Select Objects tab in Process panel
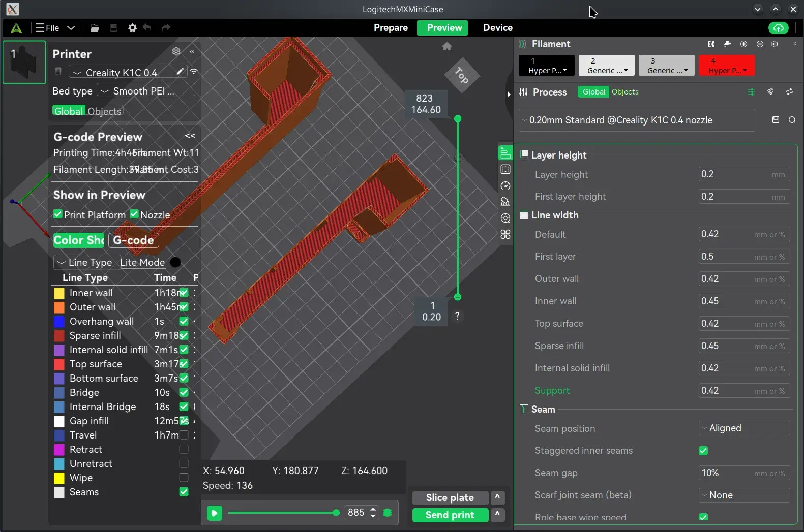804x532 pixels. 625,92
